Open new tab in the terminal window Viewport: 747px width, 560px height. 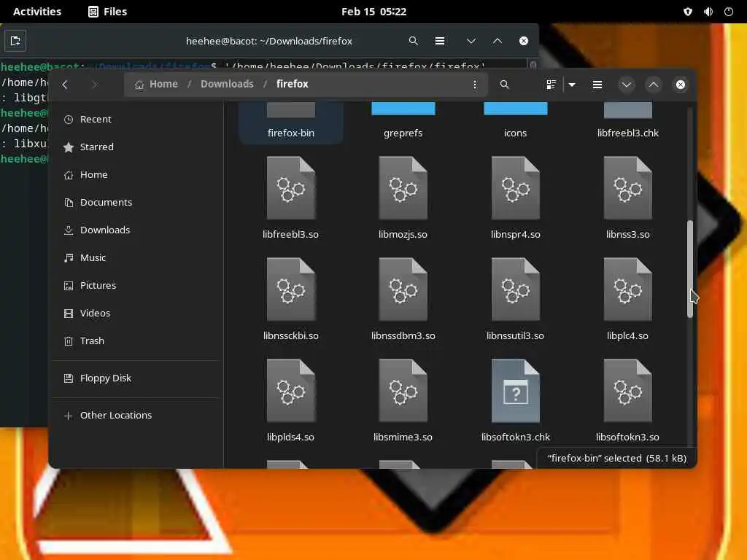(x=15, y=41)
